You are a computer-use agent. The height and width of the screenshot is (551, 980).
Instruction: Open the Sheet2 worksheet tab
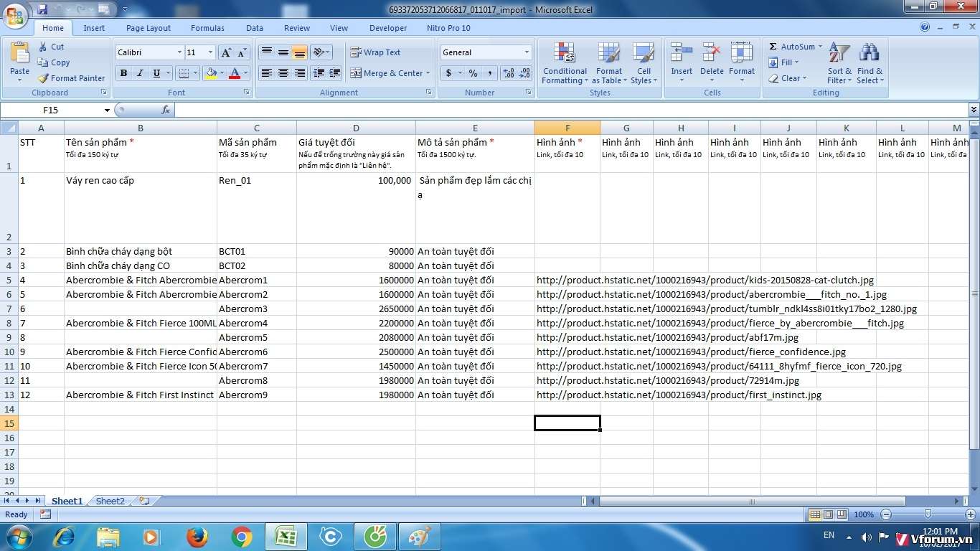[x=110, y=501]
